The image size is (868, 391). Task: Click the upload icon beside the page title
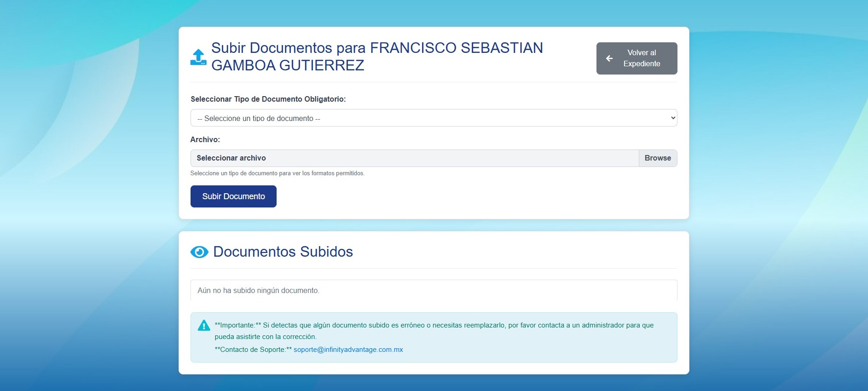pyautogui.click(x=198, y=57)
